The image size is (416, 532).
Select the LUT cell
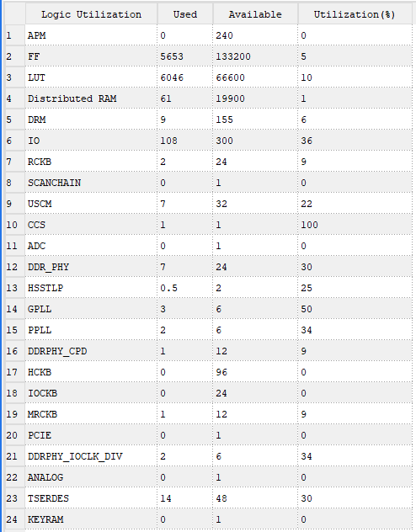coord(91,77)
